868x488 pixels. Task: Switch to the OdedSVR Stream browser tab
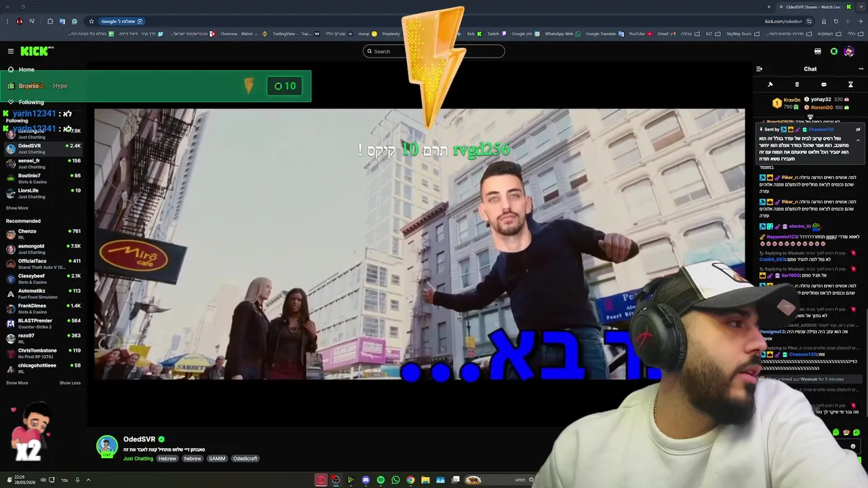pyautogui.click(x=814, y=7)
